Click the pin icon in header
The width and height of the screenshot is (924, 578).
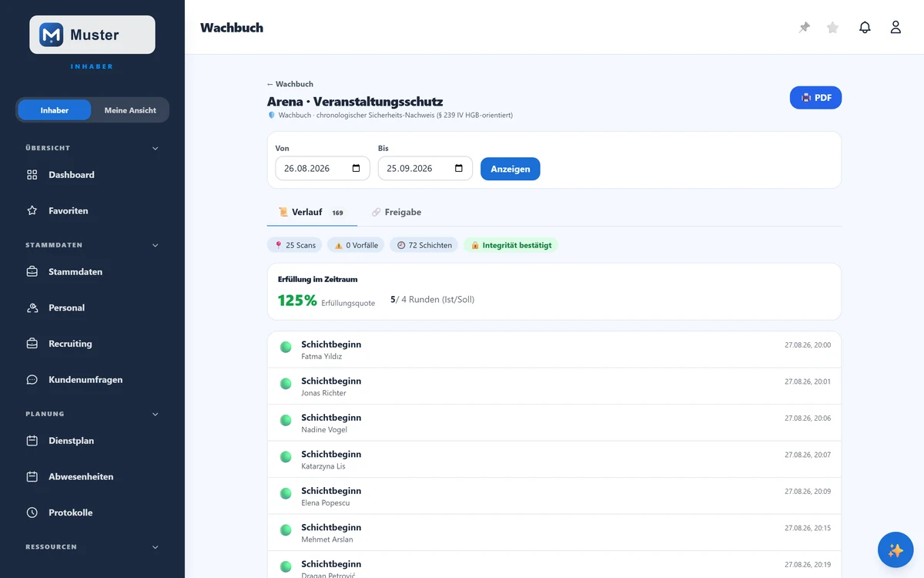(x=805, y=28)
